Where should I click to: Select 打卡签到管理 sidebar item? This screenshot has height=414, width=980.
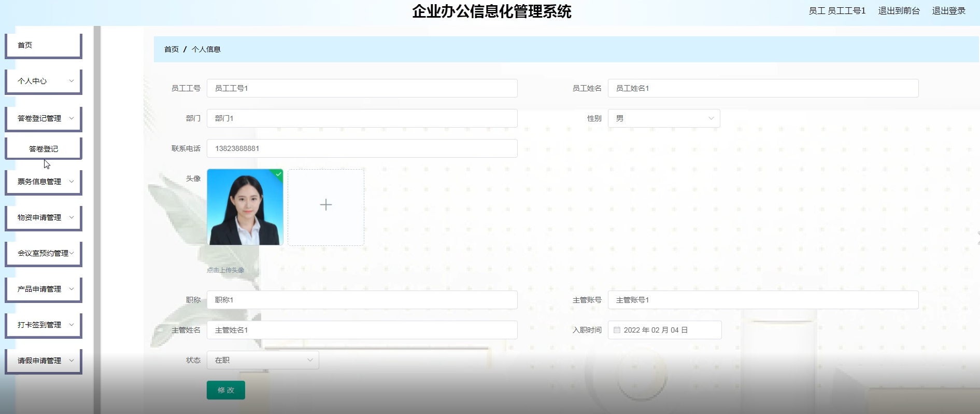pyautogui.click(x=44, y=325)
